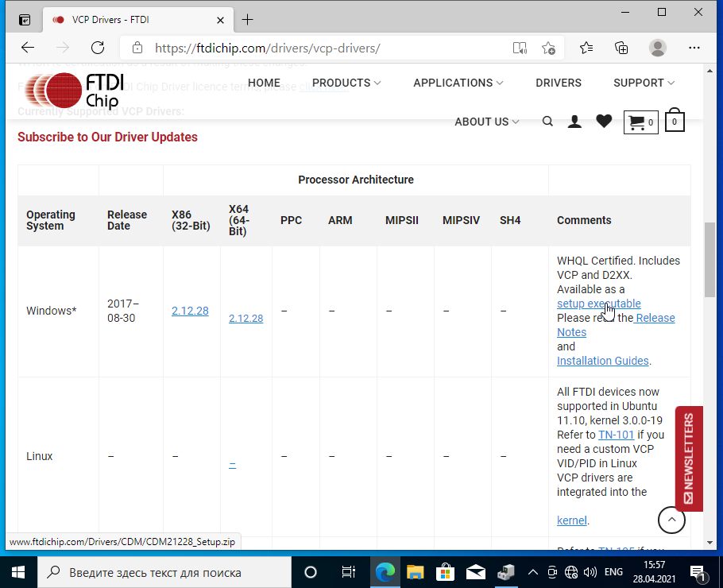Viewport: 723px width, 588px height.
Task: Open the notification center icon
Action: (x=698, y=573)
